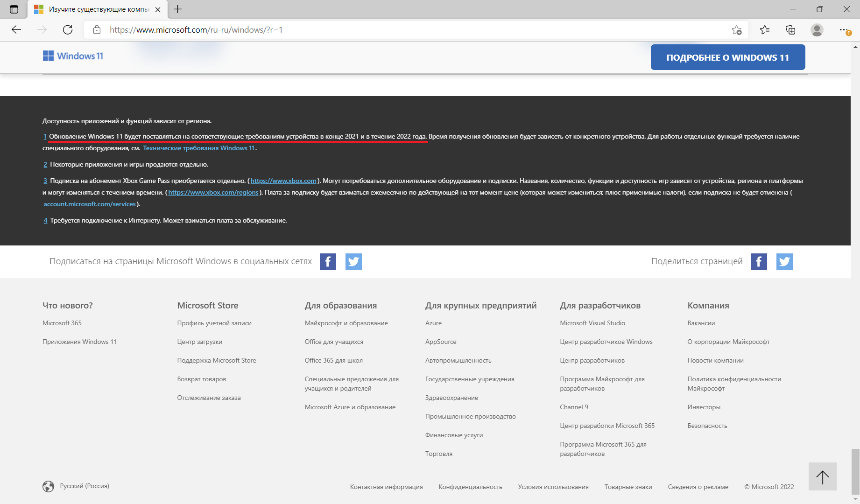Open AppSource footer link

pos(441,342)
